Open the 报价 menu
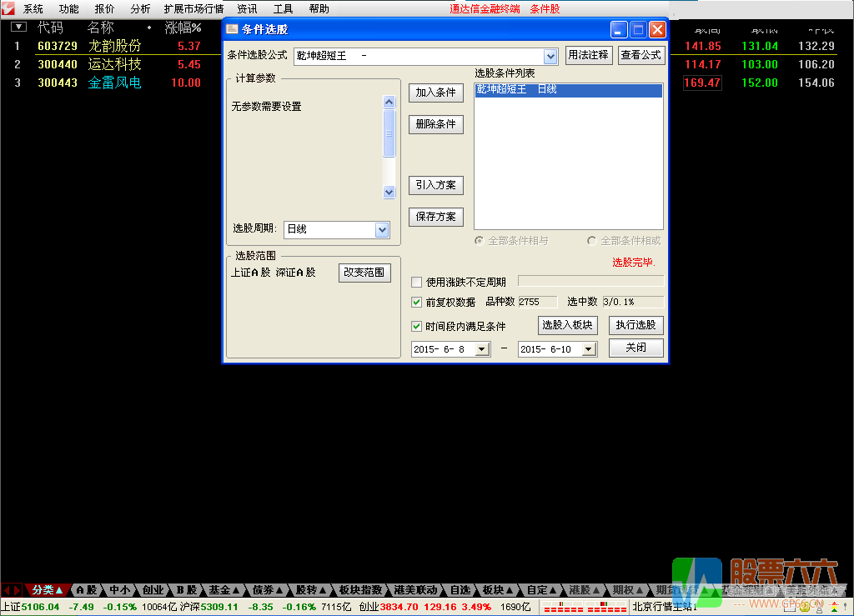854x616 pixels. point(104,8)
